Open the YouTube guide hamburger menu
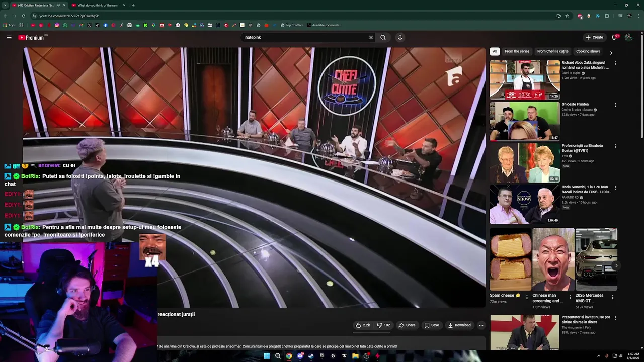The width and height of the screenshot is (644, 362). point(9,37)
